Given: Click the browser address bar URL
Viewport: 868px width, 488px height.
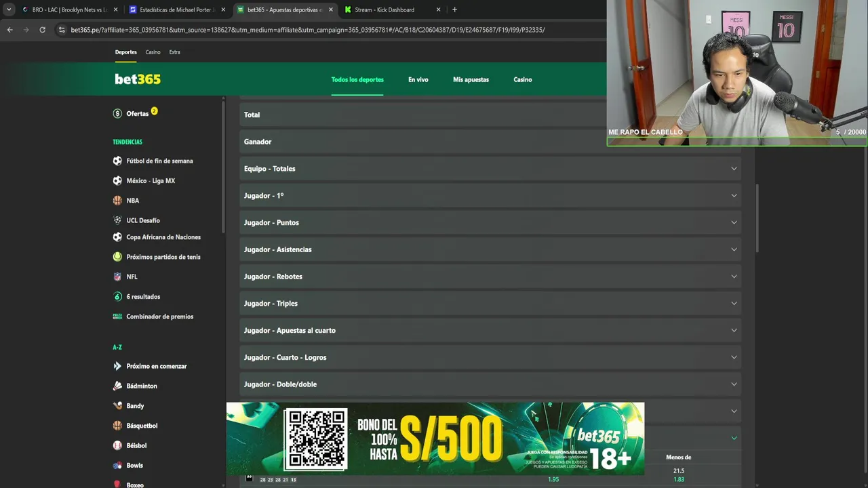Looking at the screenshot, I should tap(308, 30).
